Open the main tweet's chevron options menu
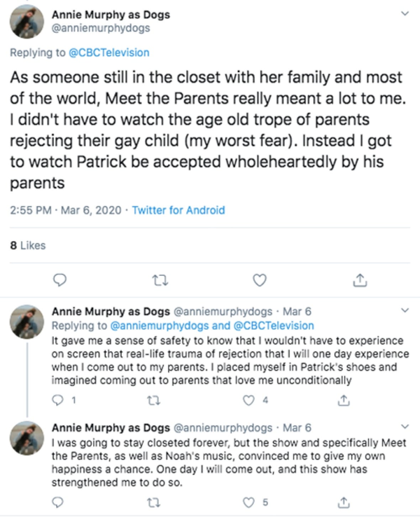 pos(405,14)
